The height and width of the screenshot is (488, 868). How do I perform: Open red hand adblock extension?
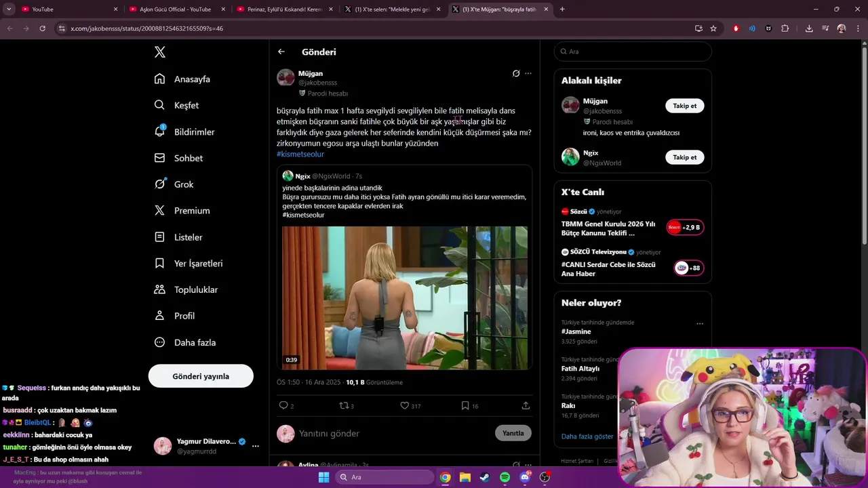pos(736,28)
